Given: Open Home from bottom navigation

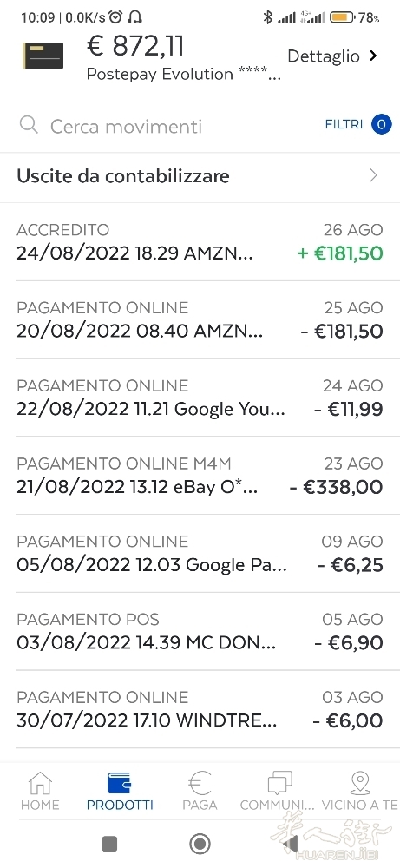Looking at the screenshot, I should click(x=40, y=783).
